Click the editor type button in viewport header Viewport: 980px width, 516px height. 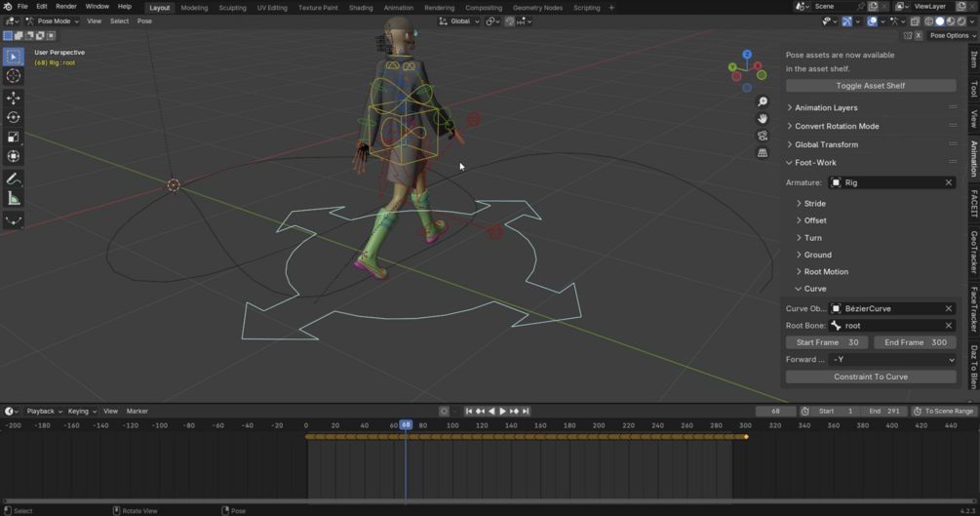coord(12,21)
